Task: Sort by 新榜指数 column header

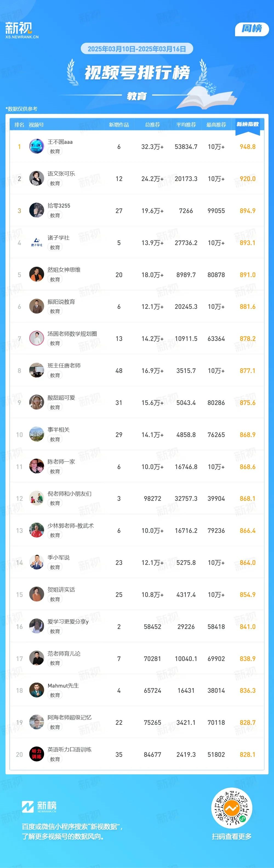Action: (247, 124)
